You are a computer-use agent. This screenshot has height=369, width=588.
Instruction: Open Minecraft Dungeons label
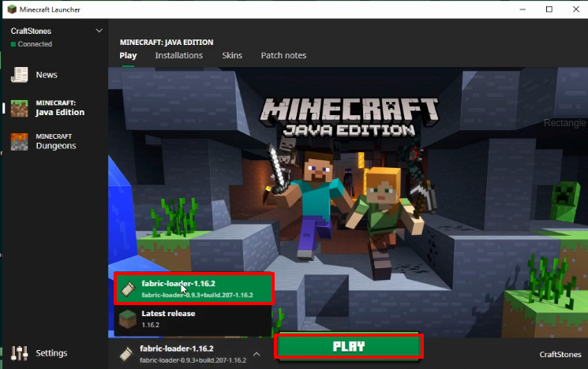56,142
